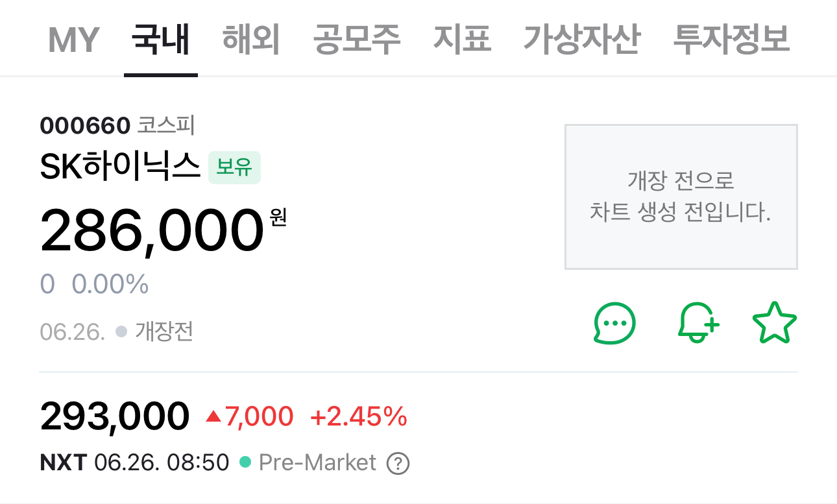Screen dimensions: 837x504
Task: Click the NXT pre-market price 293,000
Action: [115, 416]
